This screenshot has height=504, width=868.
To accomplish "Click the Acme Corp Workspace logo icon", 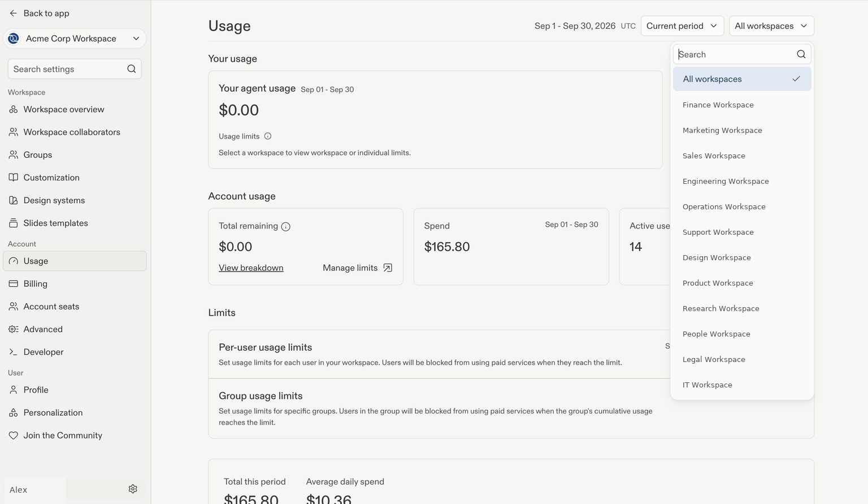I will point(14,38).
